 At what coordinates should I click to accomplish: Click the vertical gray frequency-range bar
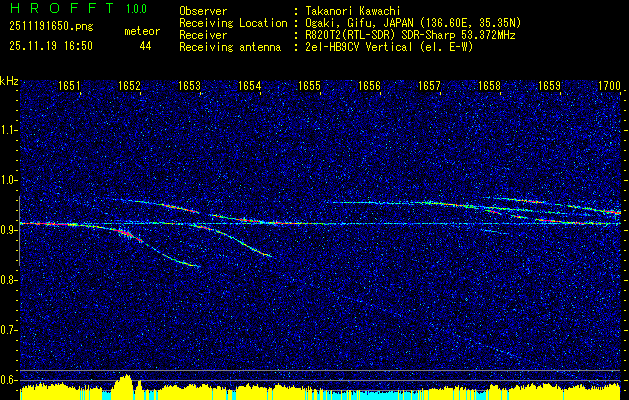click(x=19, y=231)
